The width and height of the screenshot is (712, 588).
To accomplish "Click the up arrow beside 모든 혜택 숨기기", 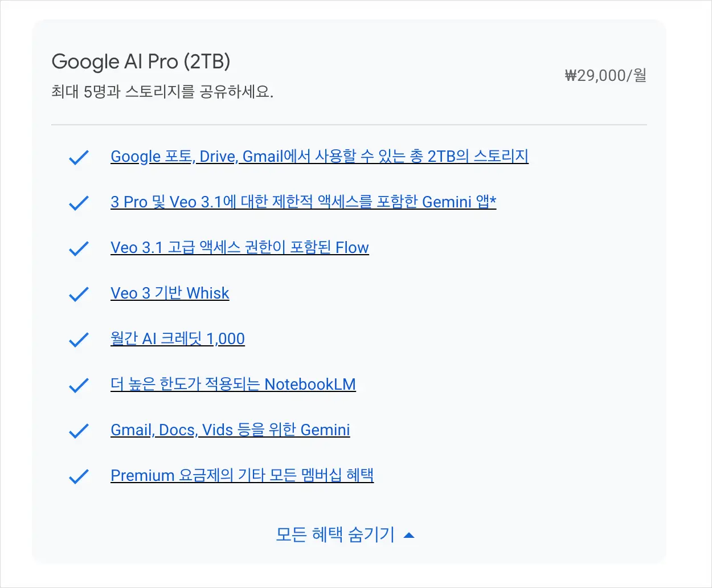I will coord(409,535).
